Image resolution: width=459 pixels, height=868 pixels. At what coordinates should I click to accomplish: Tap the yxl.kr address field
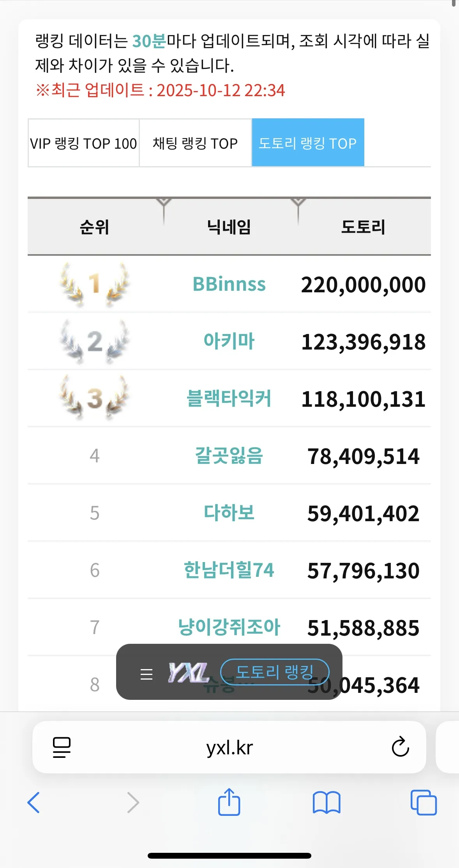229,747
